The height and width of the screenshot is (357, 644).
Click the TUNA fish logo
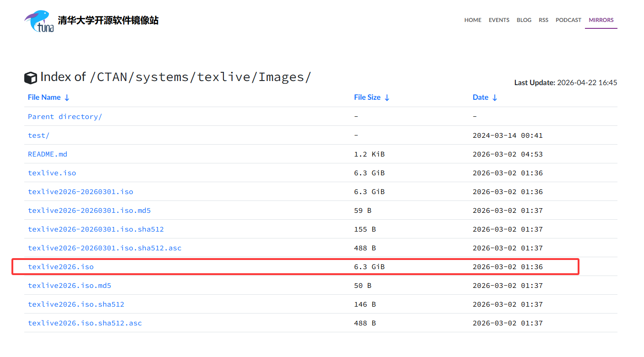pos(39,21)
